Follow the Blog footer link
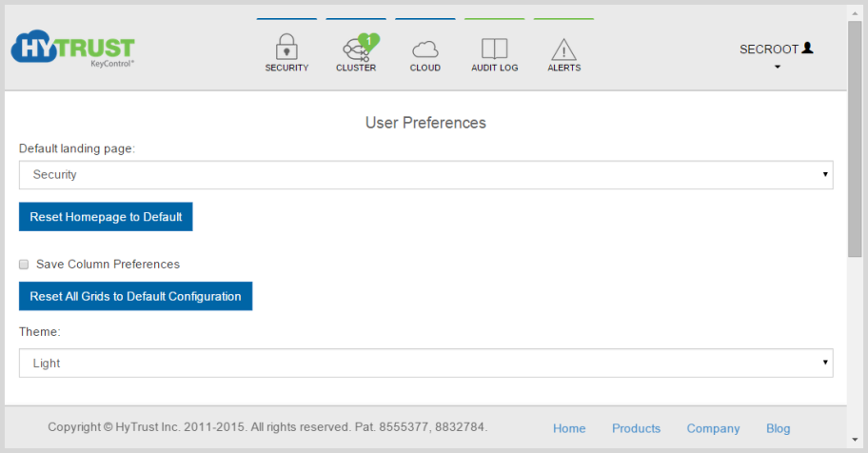Viewport: 868px width, 453px height. coord(778,428)
